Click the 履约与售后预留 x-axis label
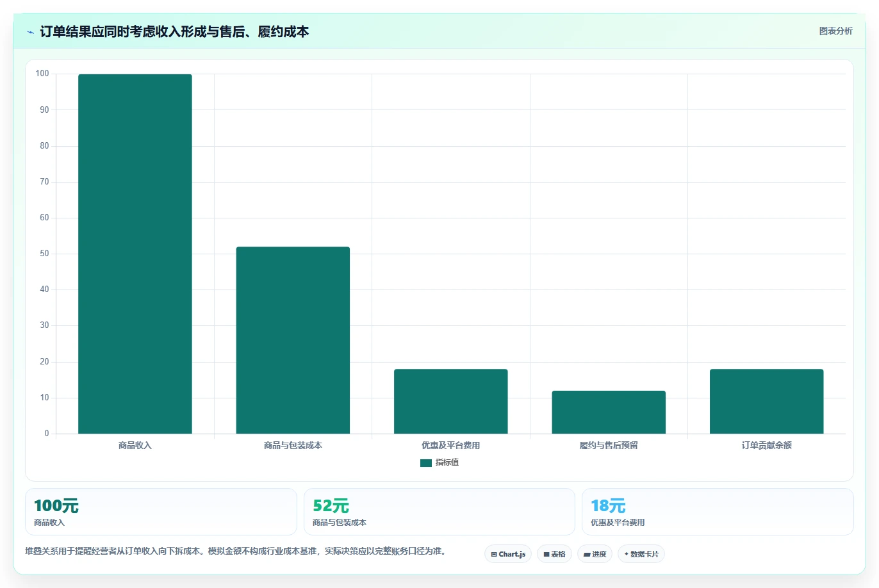879x588 pixels. [609, 445]
